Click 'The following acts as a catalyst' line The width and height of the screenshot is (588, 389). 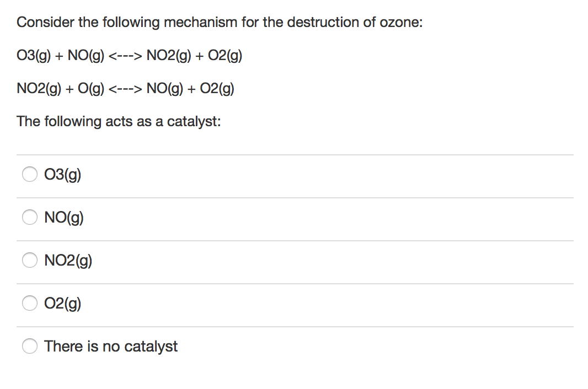click(x=119, y=121)
